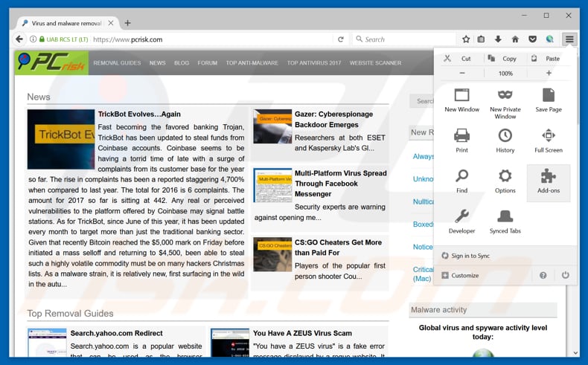Open the bookmarks library icon
The image size is (588, 365).
click(x=481, y=39)
